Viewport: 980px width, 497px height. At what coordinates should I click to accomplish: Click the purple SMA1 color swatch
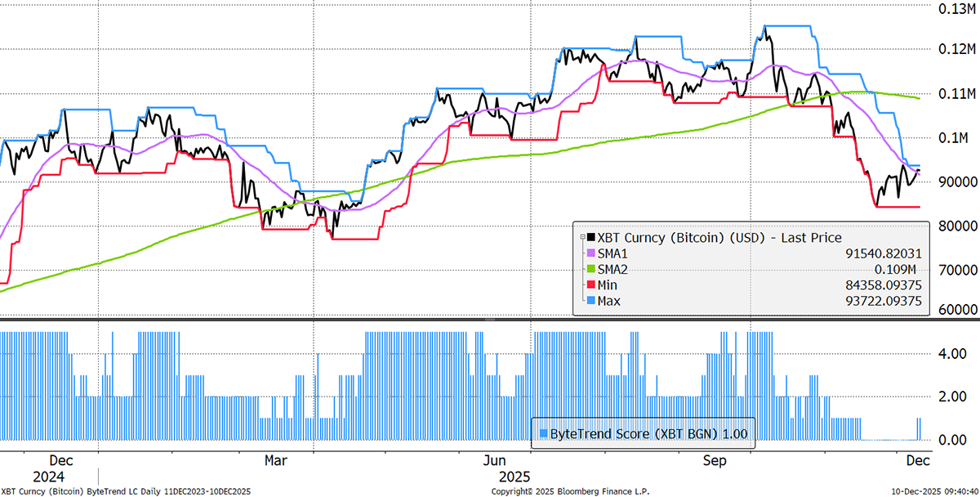click(x=592, y=253)
